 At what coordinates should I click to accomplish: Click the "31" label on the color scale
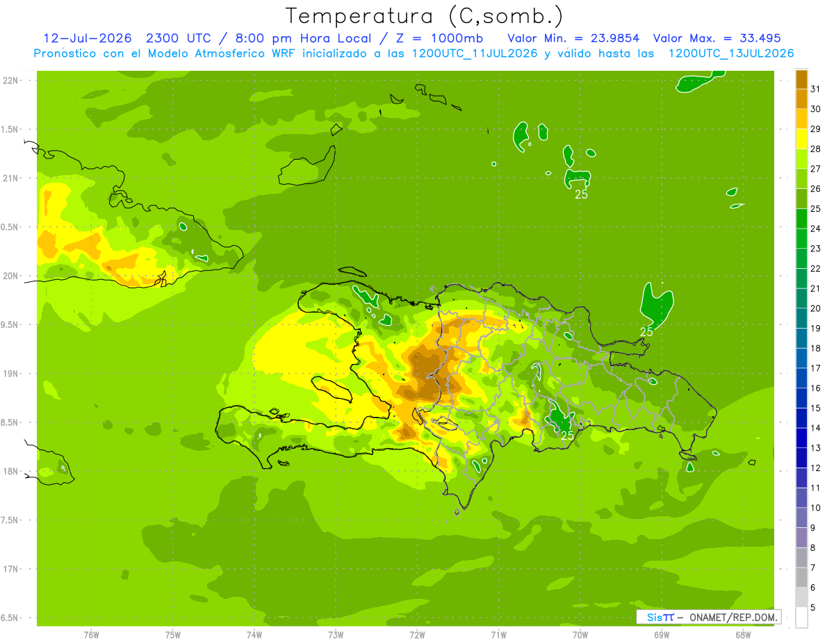[x=816, y=89]
